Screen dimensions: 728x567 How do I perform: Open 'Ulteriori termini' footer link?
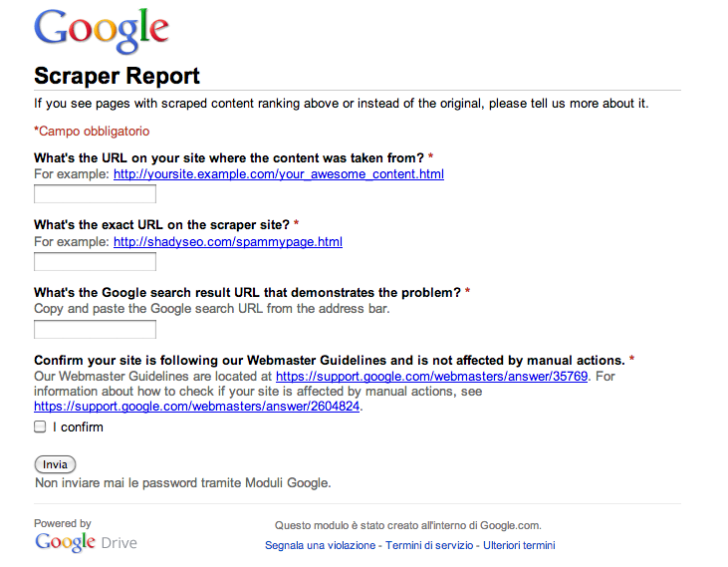519,545
